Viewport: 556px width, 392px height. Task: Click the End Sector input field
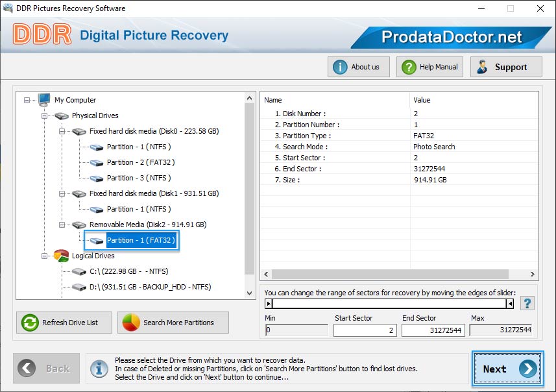point(433,330)
